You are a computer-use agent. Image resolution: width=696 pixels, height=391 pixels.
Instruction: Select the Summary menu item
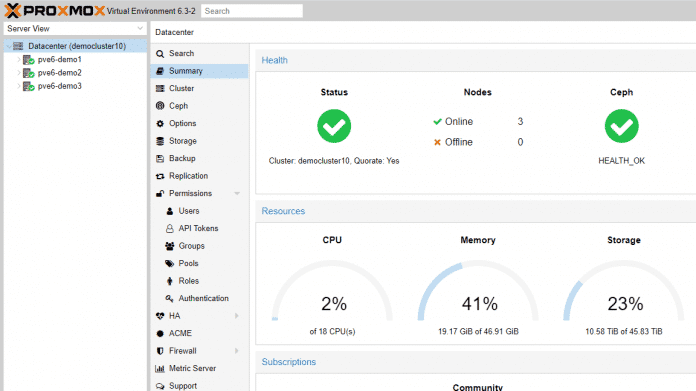[x=199, y=71]
